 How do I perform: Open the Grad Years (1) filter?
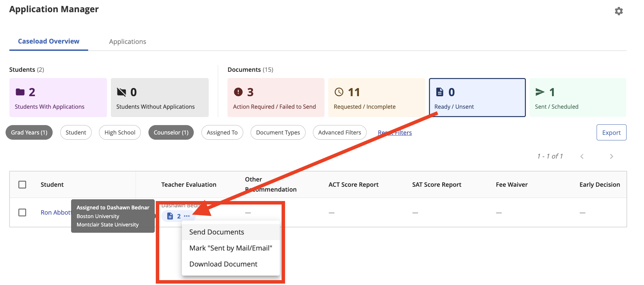[x=29, y=132]
